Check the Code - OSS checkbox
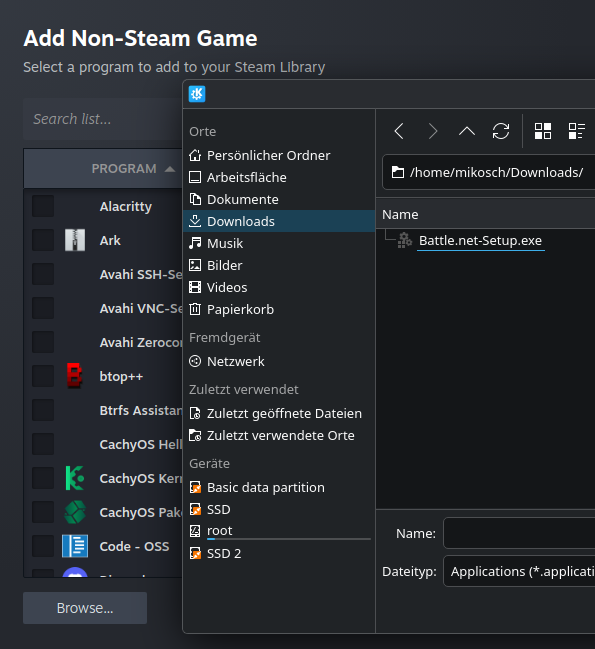The width and height of the screenshot is (595, 649). point(43,546)
